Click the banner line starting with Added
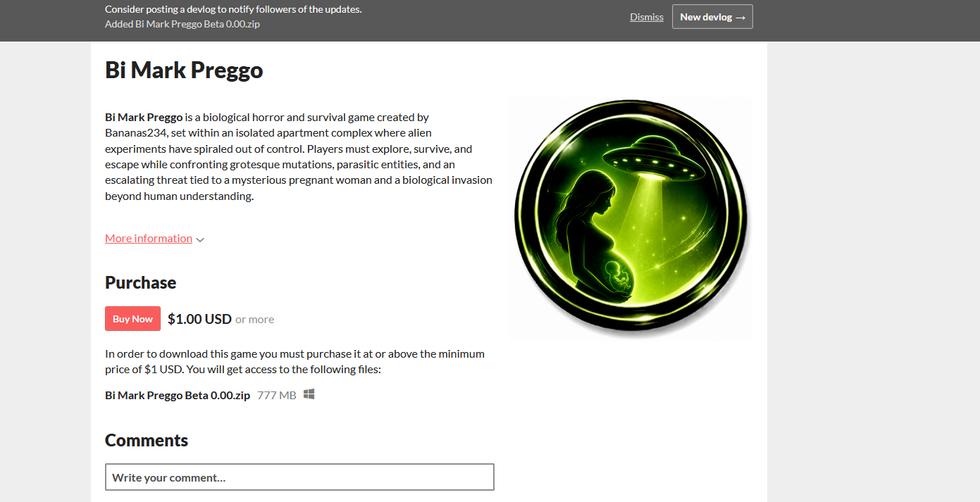The image size is (980, 502). point(182,24)
